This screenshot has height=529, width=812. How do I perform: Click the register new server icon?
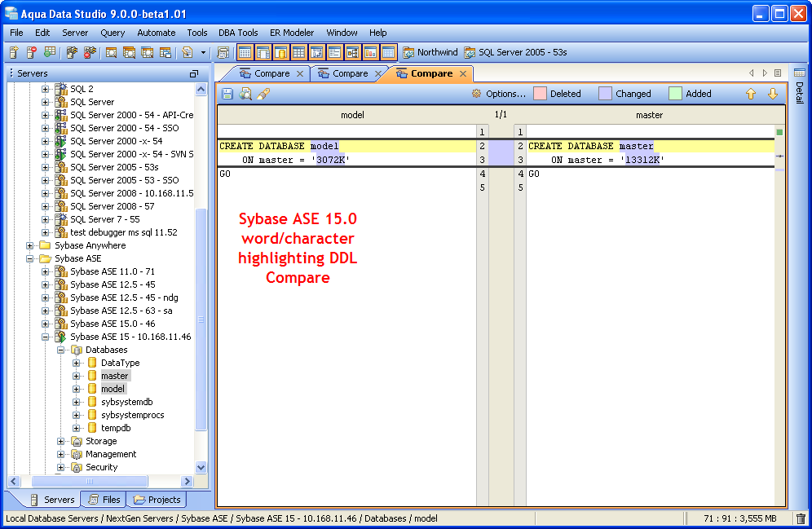tap(14, 52)
